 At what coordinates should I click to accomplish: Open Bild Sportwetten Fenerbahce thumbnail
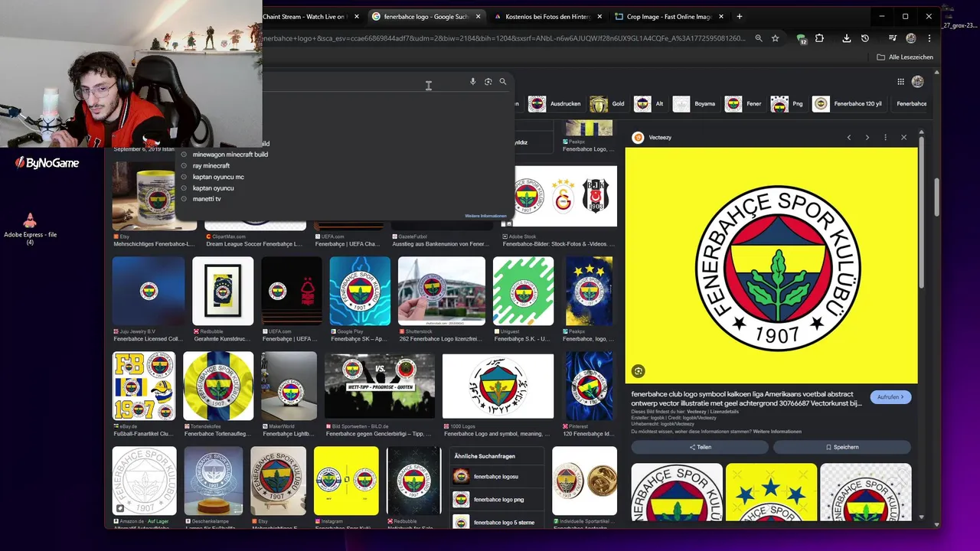[380, 386]
